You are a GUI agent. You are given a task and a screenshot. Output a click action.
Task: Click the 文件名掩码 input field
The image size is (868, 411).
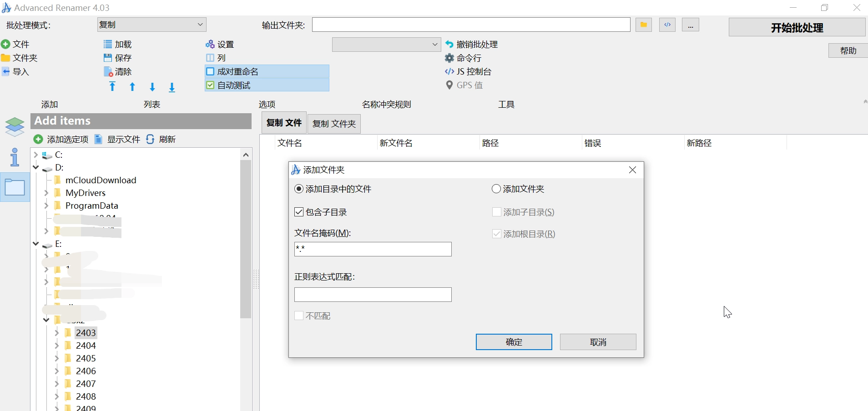tap(373, 249)
